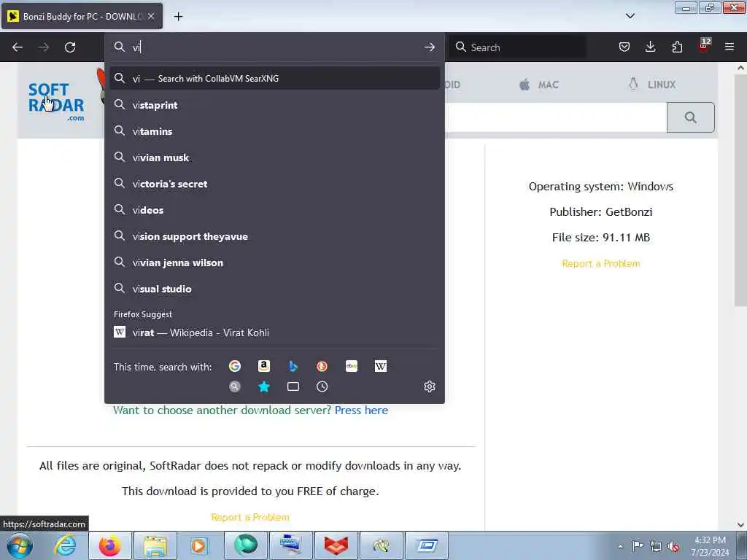Open the virat Wikipedia Virat Kohli suggestion
The width and height of the screenshot is (747, 560).
(274, 332)
